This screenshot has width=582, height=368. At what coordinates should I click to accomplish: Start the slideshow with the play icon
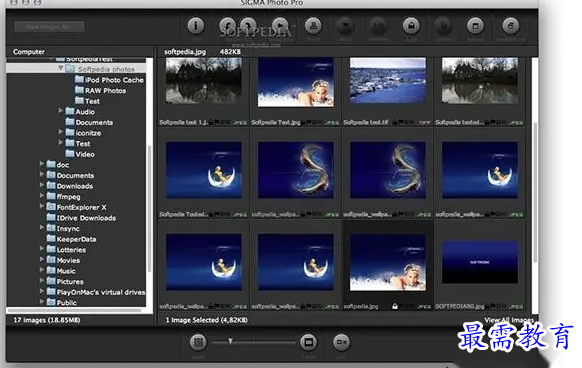(x=280, y=26)
